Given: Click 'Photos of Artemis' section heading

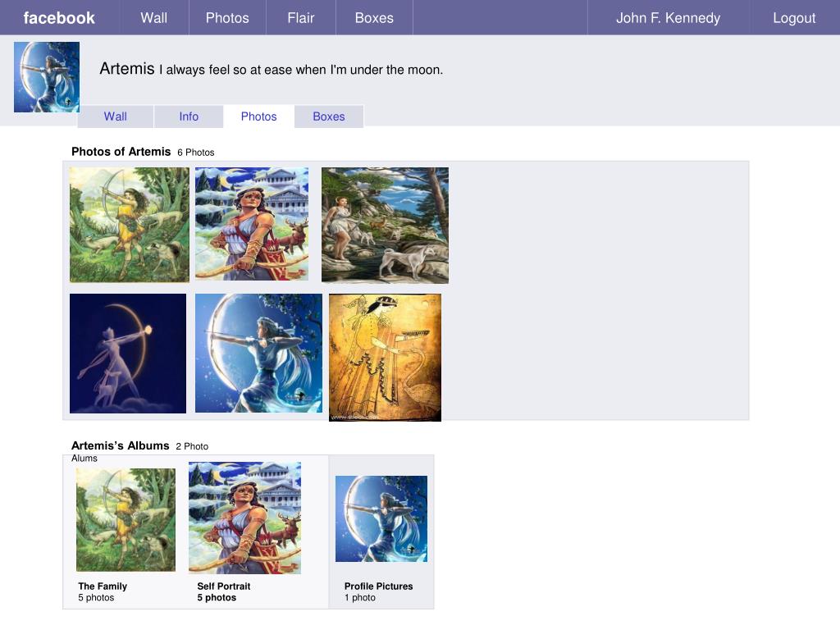Looking at the screenshot, I should (x=121, y=152).
